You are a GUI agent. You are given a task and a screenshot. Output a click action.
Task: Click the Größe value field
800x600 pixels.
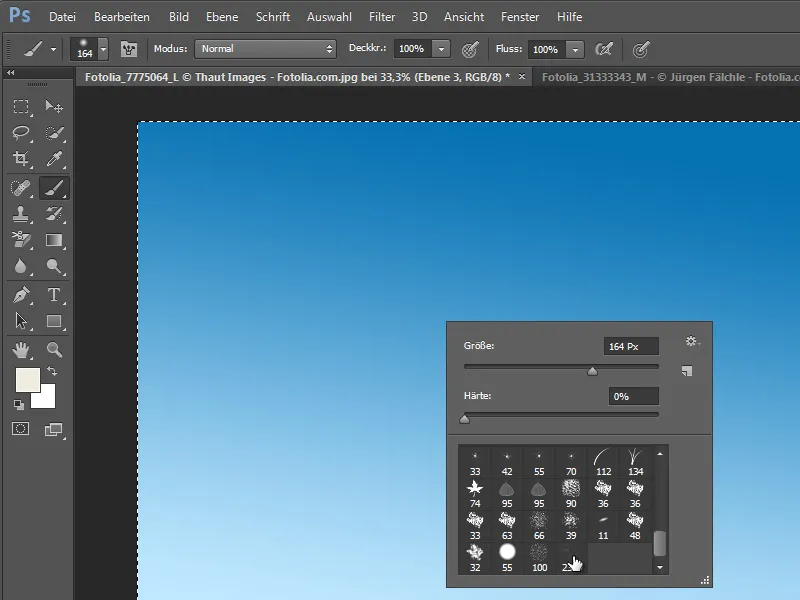pyautogui.click(x=631, y=346)
